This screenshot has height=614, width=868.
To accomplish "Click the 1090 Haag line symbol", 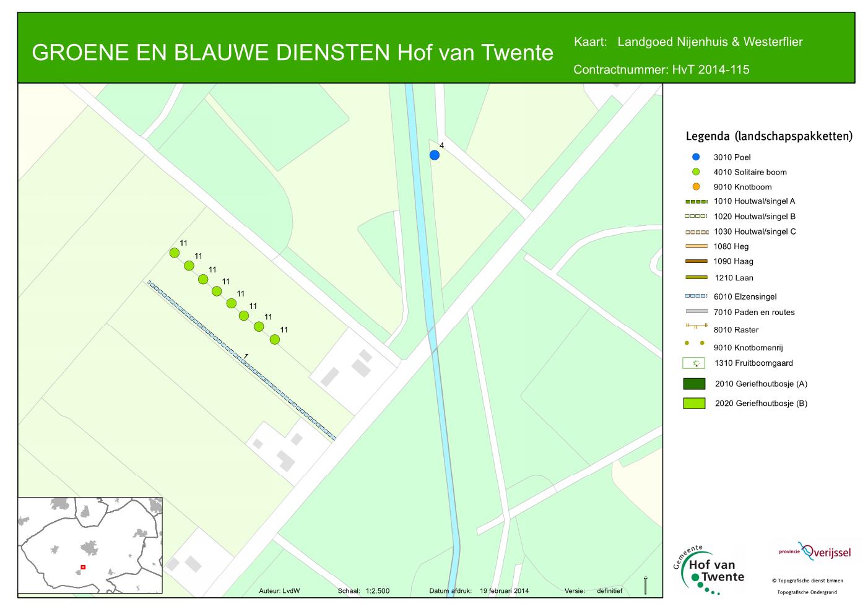I will tap(695, 261).
